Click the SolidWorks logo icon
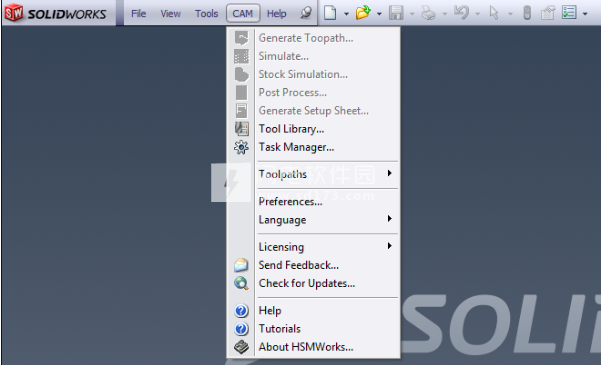This screenshot has width=602, height=365. pos(14,12)
